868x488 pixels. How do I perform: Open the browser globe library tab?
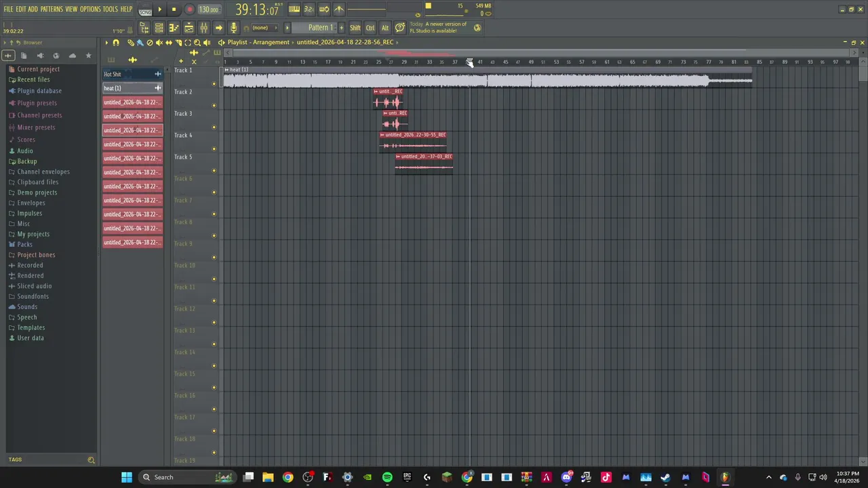click(56, 56)
